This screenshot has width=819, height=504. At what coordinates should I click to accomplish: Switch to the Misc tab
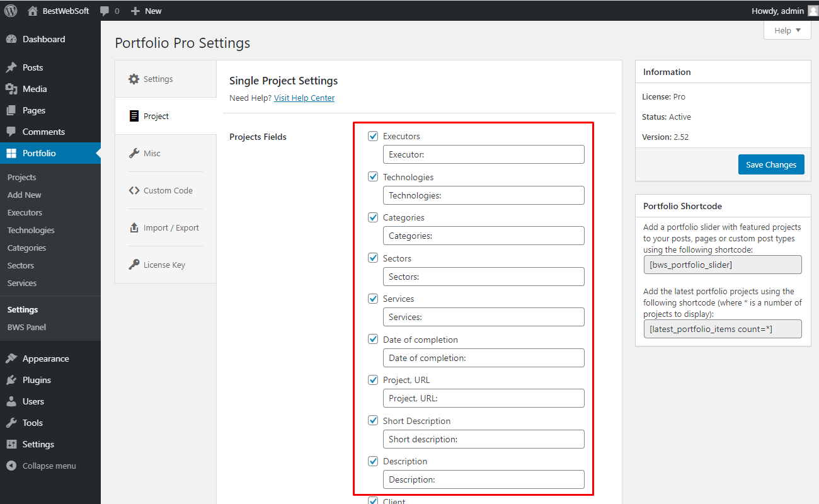pos(166,153)
